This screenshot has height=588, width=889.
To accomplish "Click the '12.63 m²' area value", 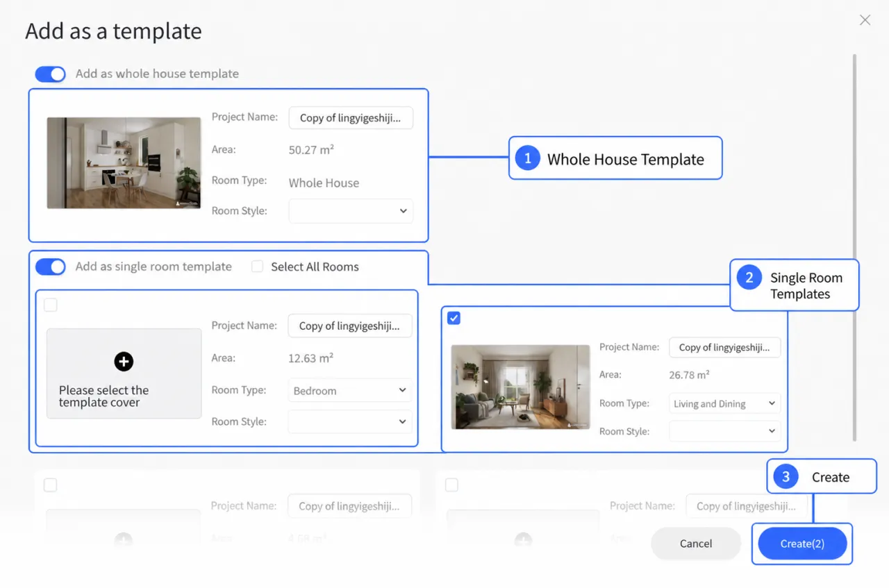I will point(310,358).
